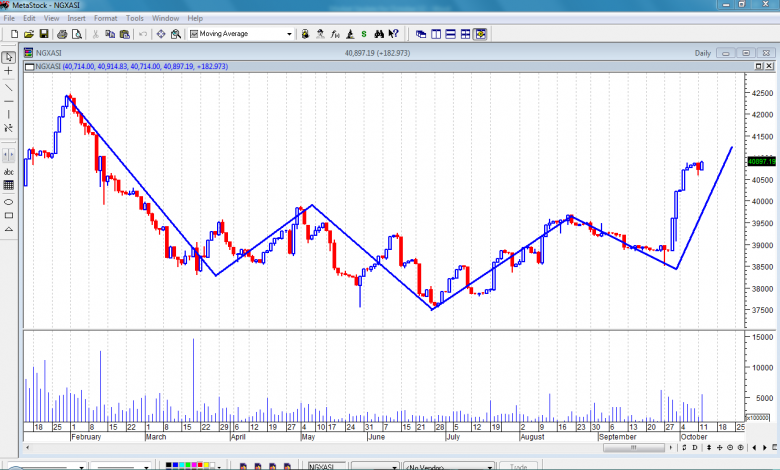This screenshot has width=780, height=470.
Task: Click the Undo arrow icon
Action: click(x=143, y=34)
